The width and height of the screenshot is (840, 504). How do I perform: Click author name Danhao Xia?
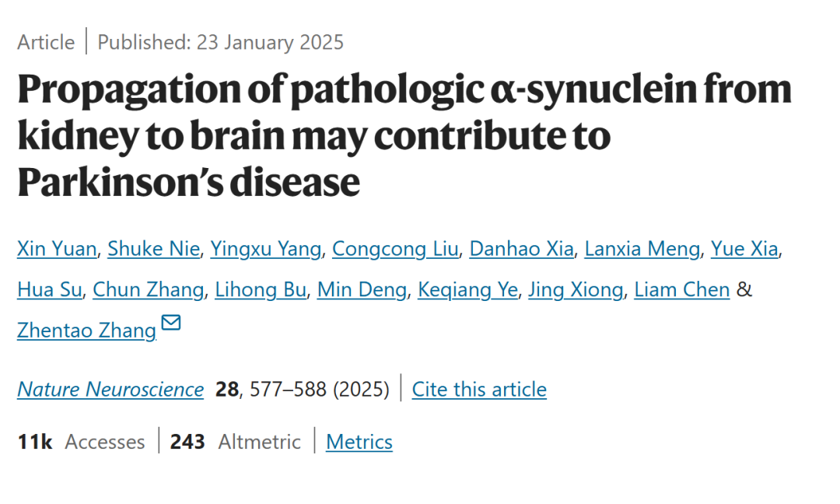pos(521,249)
